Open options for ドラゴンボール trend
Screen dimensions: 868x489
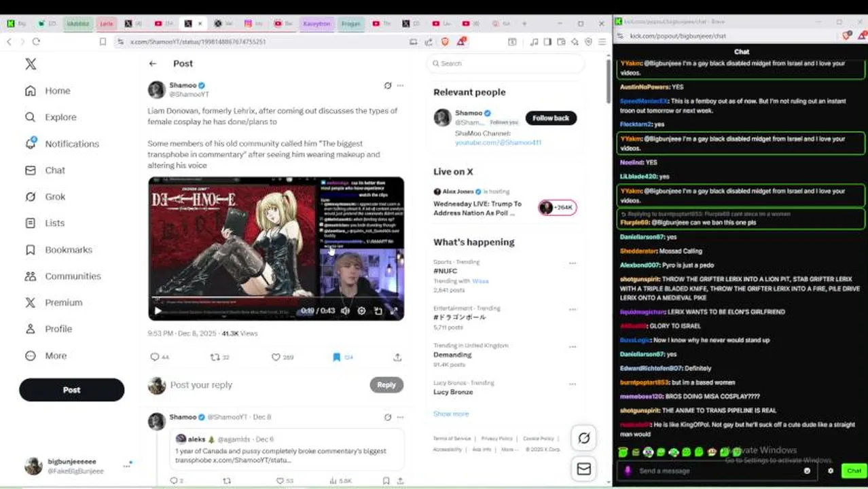pyautogui.click(x=572, y=309)
